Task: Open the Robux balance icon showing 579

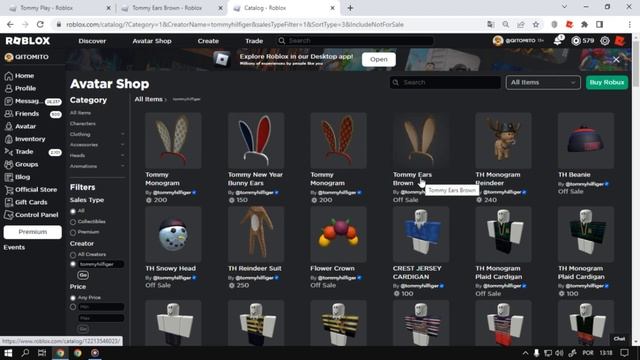Action: click(x=576, y=41)
